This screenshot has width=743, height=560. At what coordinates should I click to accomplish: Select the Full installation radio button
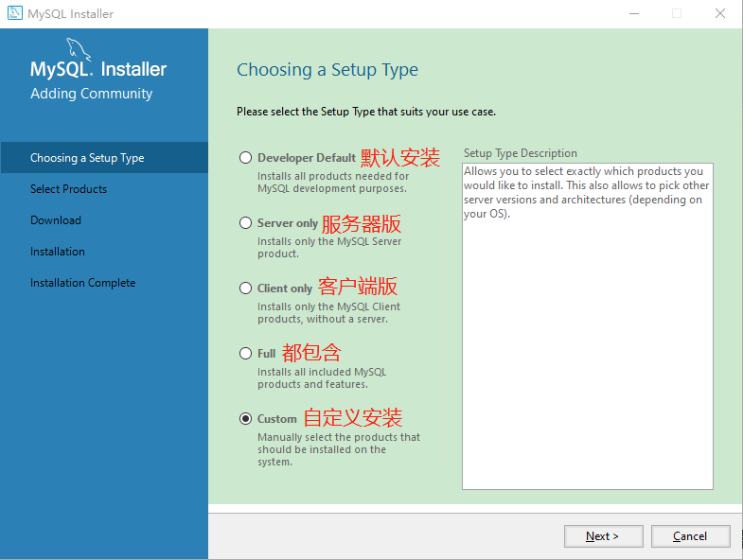245,354
